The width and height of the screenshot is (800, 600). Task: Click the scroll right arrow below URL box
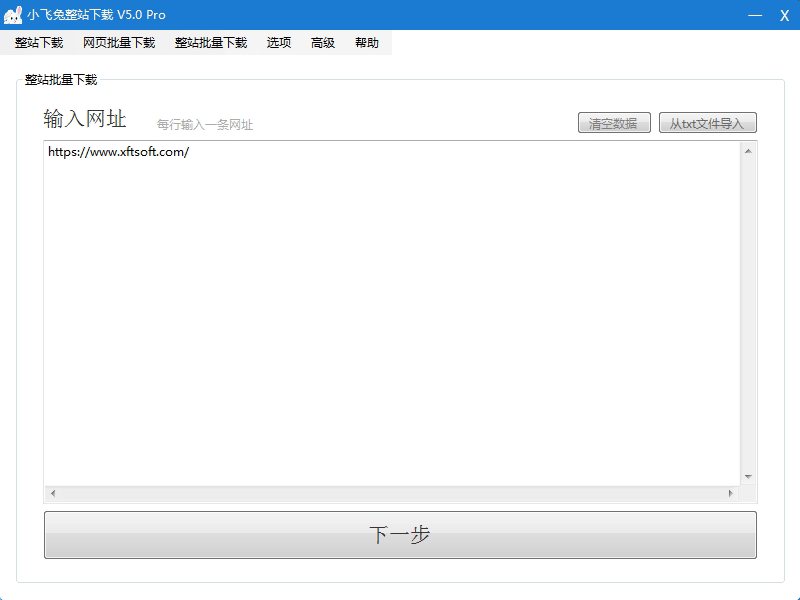pos(730,494)
